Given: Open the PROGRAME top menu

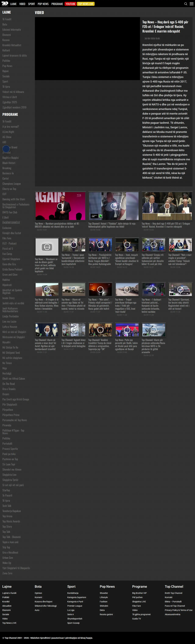Looking at the screenshot, I should pos(57,4).
